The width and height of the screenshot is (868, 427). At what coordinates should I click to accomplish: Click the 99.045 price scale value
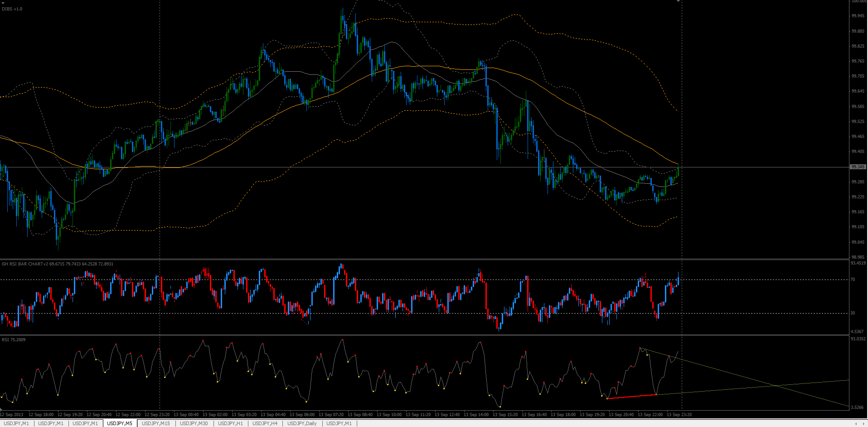coord(858,242)
